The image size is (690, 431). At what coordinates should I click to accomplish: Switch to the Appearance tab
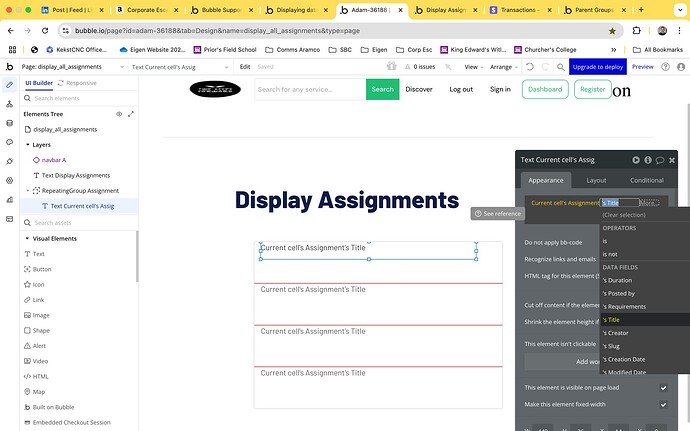point(546,181)
